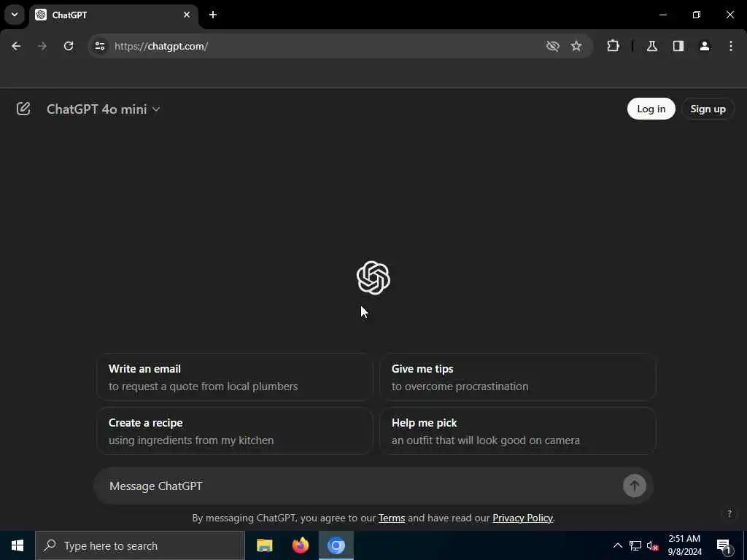Toggle the browser side panel icon
This screenshot has width=747, height=560.
coord(678,46)
